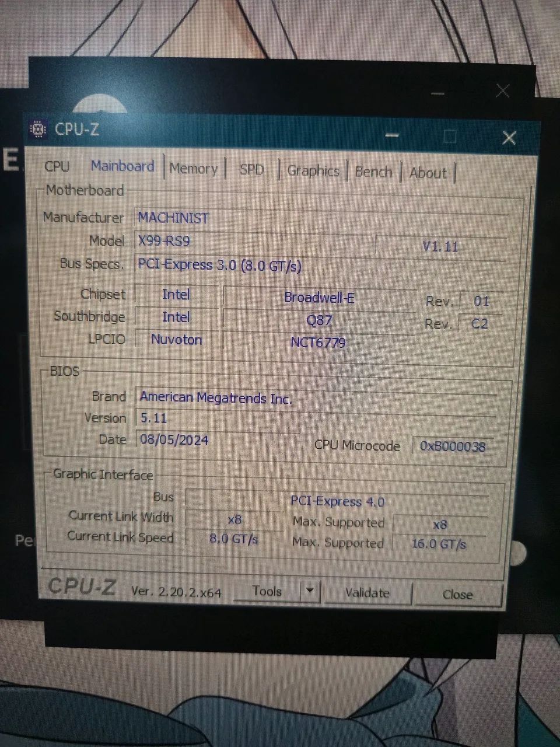Click the BIOS Date 08/05/2024 field
Screen dimensions: 560x747
click(218, 440)
